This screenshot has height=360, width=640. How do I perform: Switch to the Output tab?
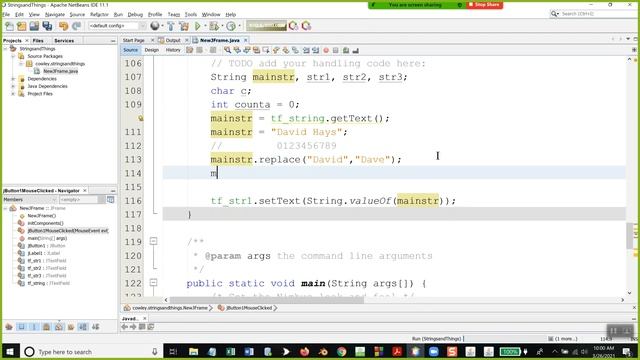(173, 40)
